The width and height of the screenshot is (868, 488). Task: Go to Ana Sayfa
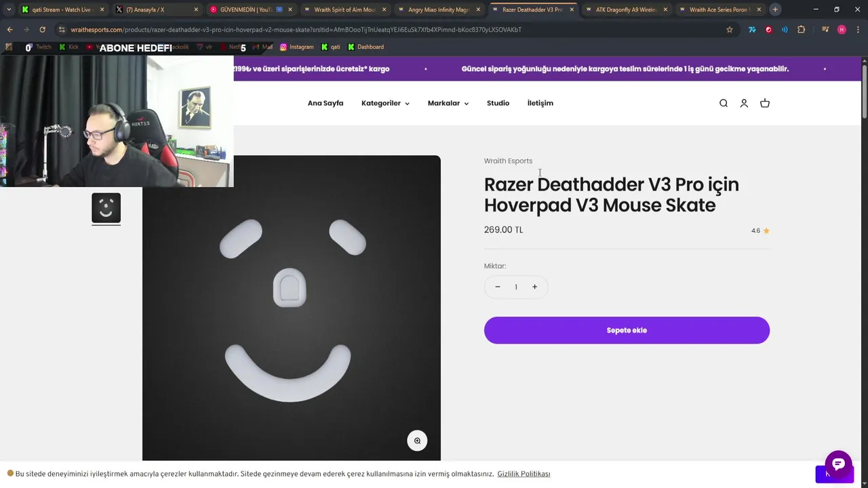click(x=325, y=103)
